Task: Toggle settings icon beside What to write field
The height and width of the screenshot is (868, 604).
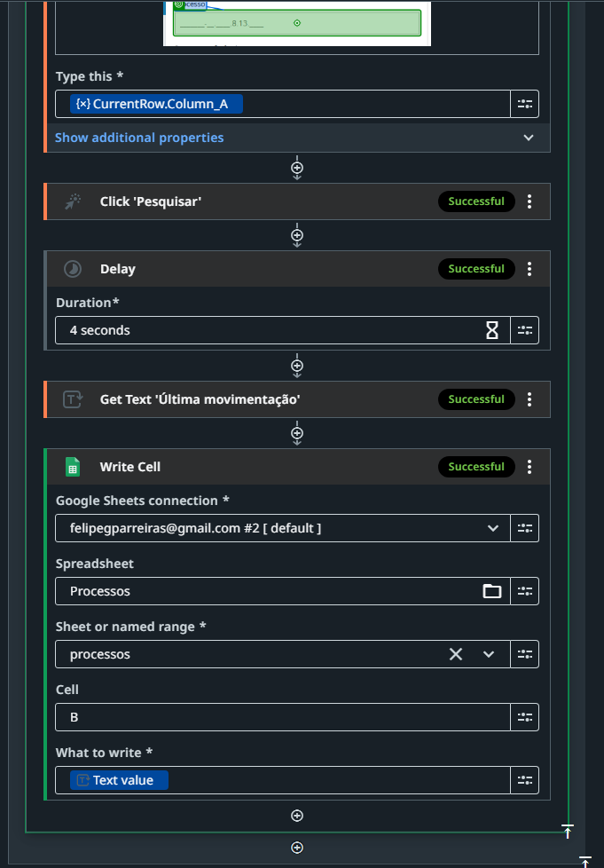Action: point(524,780)
